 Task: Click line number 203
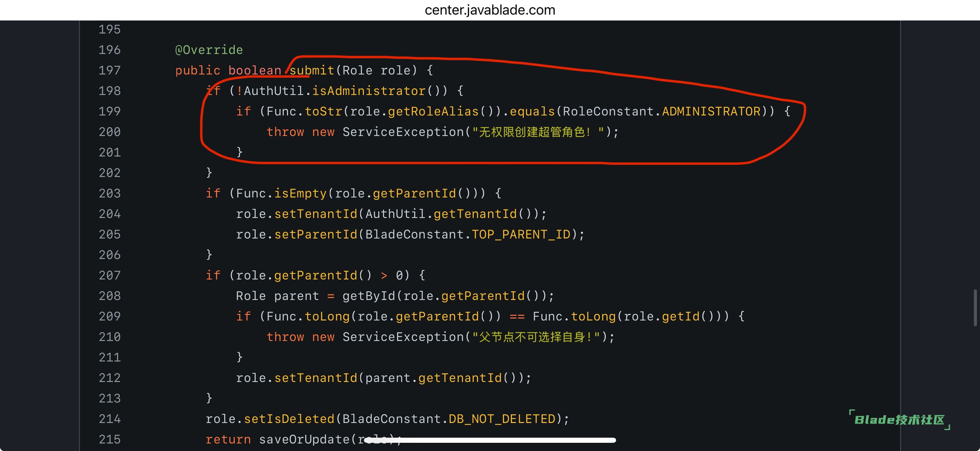point(110,194)
